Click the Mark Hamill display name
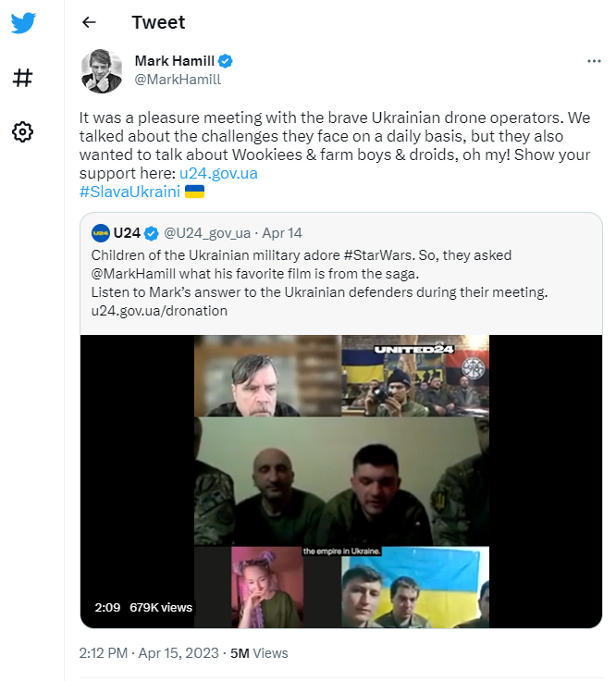Screen dimensions: 616x681 [175, 61]
